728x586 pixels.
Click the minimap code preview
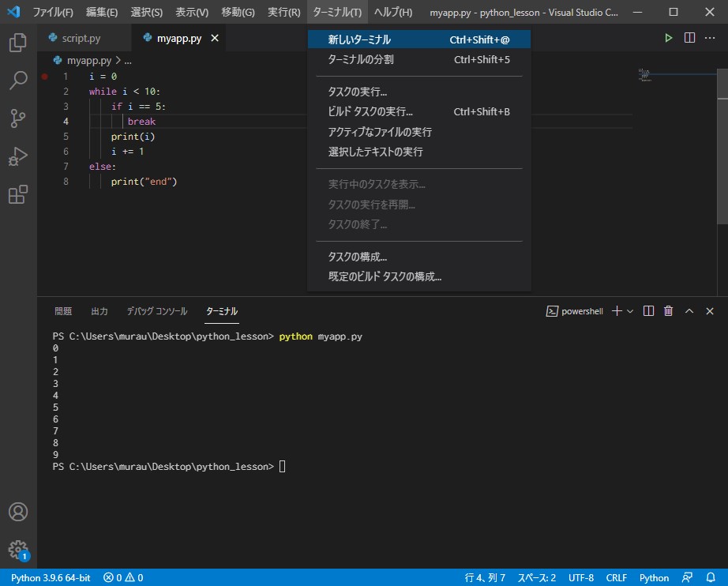coord(645,75)
